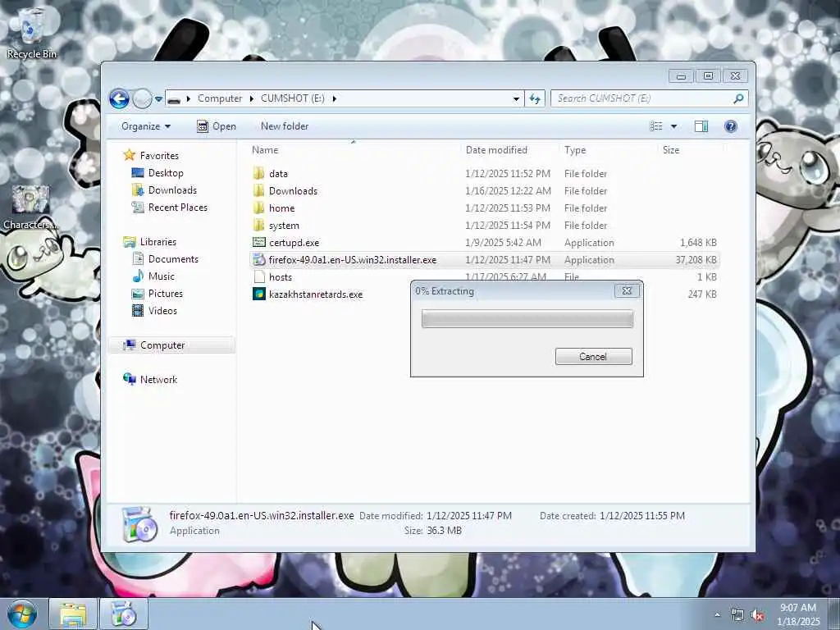Expand the arrow after the E: drive breadcrumb
Viewport: 840px width, 630px height.
[x=335, y=98]
